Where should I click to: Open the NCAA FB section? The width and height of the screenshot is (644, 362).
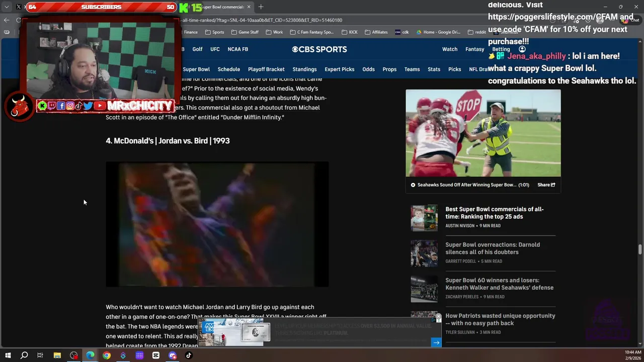click(x=237, y=49)
